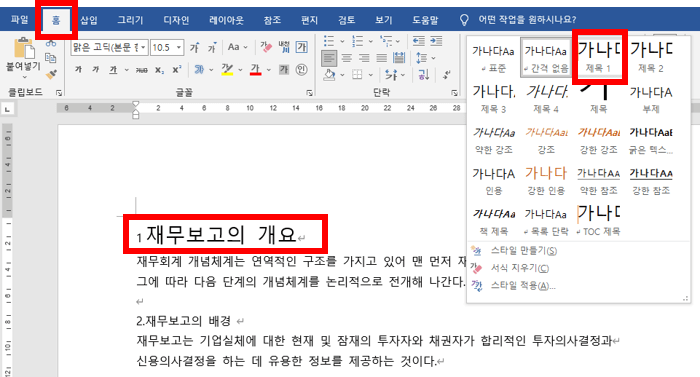Apply red font color
Screen dimensions: 700x377
point(256,70)
